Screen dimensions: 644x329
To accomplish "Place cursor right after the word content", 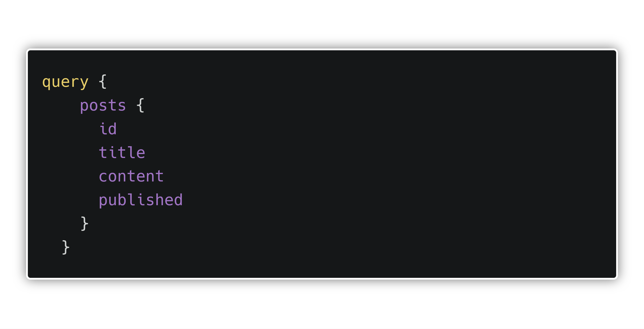I will point(164,176).
